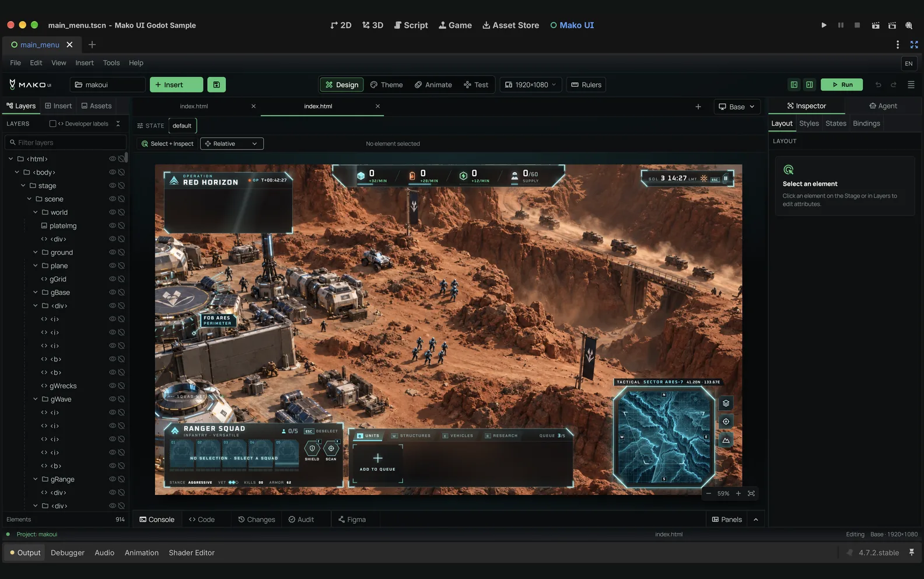
Task: Expand the bottom panel with chevron up
Action: 755,519
